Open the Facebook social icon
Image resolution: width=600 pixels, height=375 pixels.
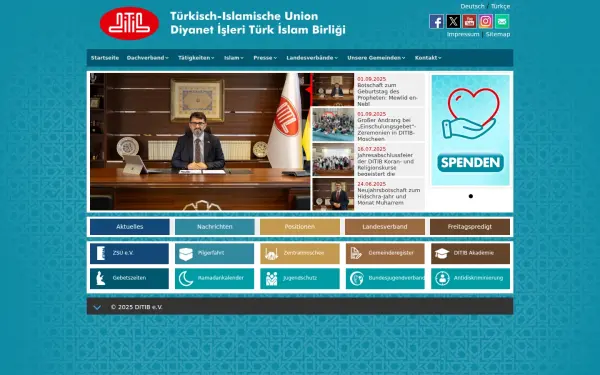click(x=436, y=21)
